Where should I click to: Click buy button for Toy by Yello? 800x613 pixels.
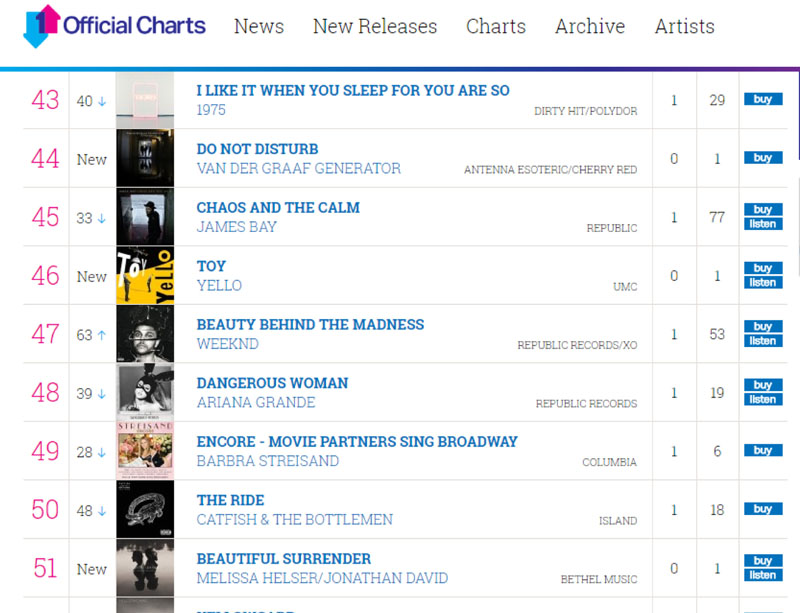click(x=763, y=268)
